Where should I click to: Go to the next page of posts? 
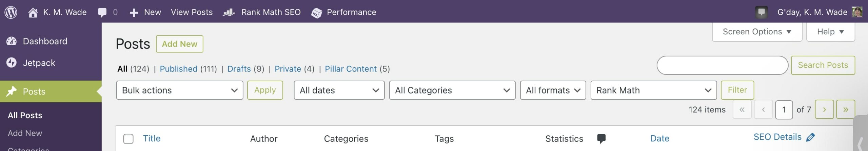[824, 110]
